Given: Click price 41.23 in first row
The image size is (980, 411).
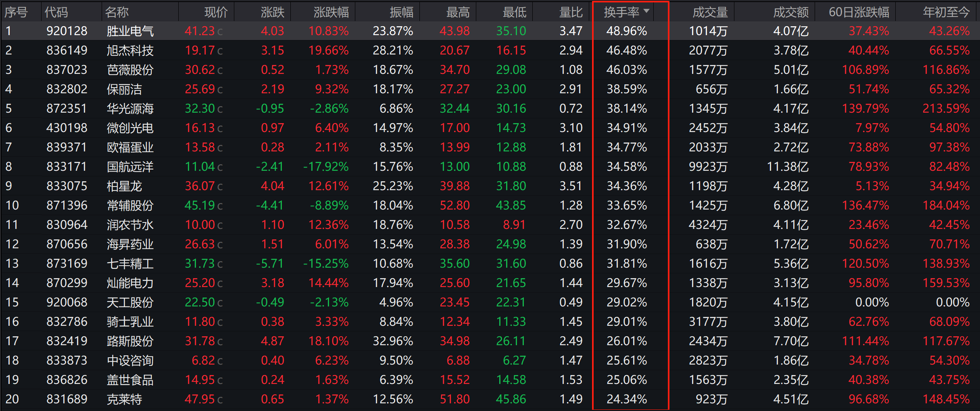Looking at the screenshot, I should coord(200,31).
